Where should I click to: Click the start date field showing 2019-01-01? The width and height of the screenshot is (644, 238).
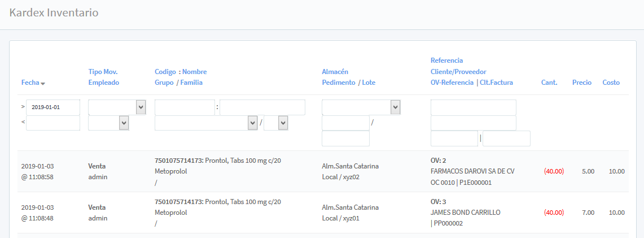pos(53,107)
